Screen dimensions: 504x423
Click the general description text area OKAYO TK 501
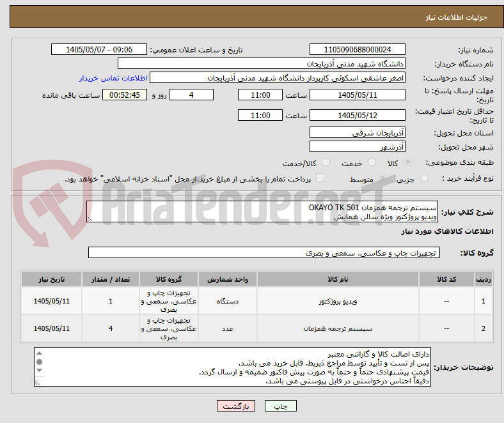(262, 211)
